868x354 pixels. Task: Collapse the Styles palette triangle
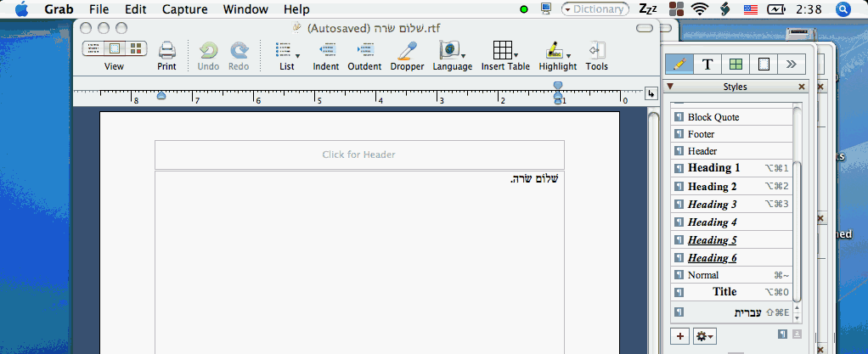670,87
